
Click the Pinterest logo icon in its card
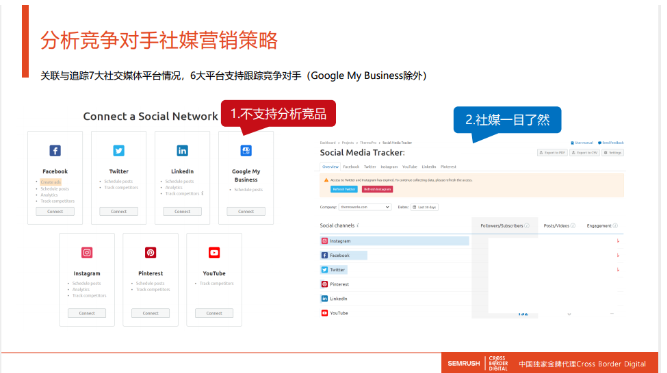151,253
